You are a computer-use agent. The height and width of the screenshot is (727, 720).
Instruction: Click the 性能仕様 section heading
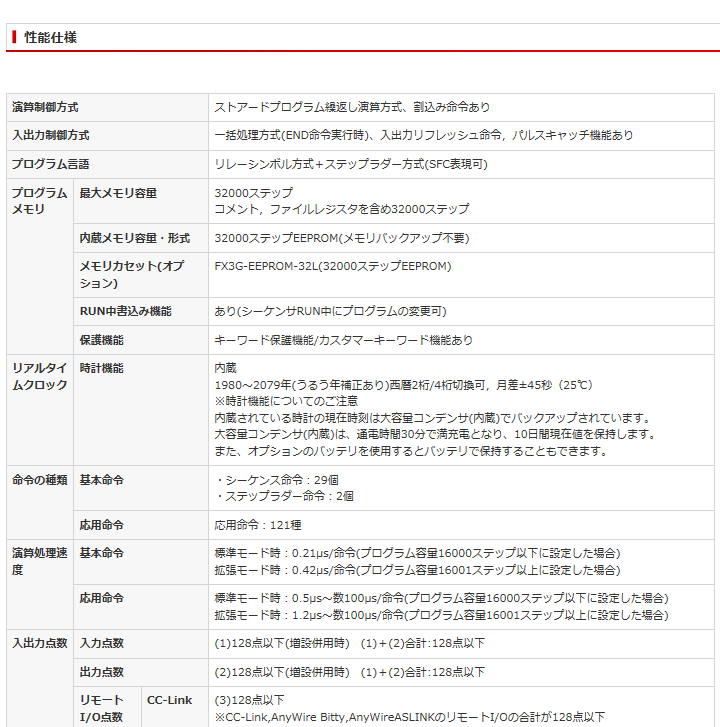(51, 37)
